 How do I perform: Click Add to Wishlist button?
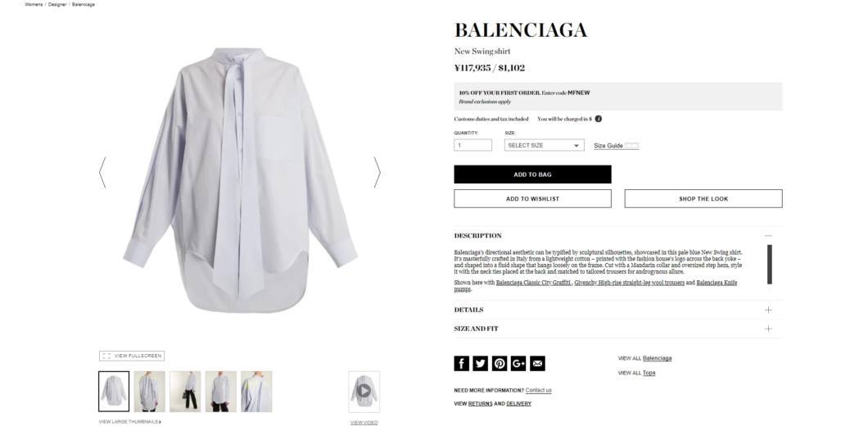point(532,199)
